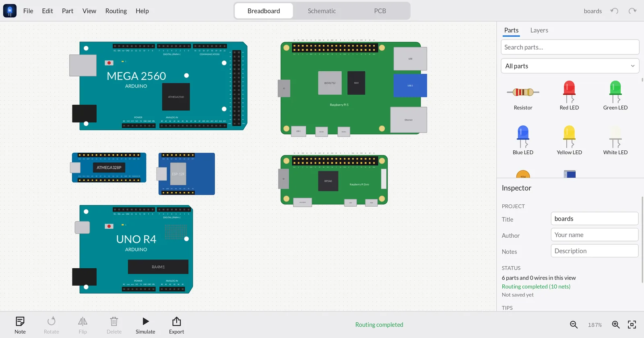
Task: Open the Part menu
Action: coord(68,11)
